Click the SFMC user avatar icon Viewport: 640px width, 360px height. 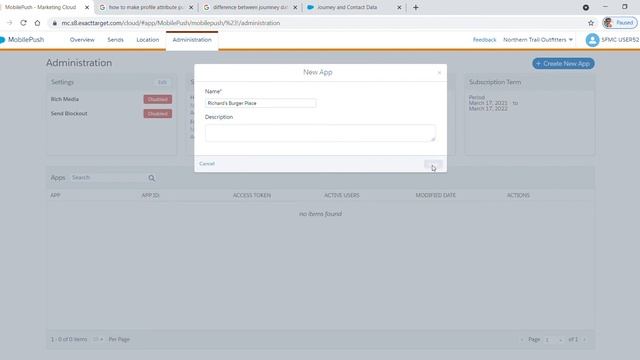pyautogui.click(x=592, y=40)
